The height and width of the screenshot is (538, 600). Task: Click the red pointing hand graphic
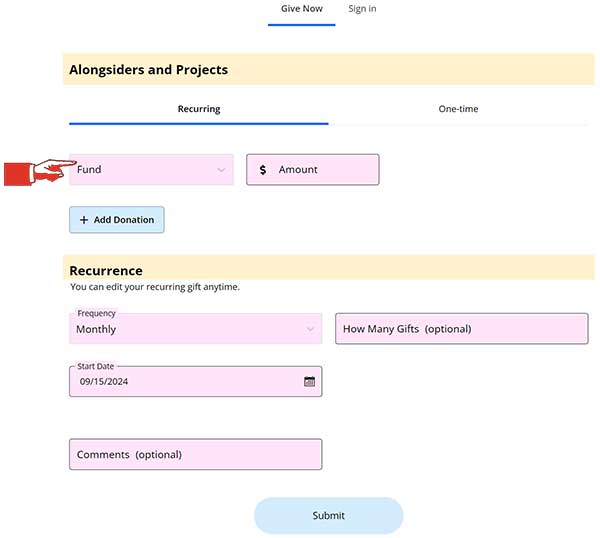coord(40,173)
